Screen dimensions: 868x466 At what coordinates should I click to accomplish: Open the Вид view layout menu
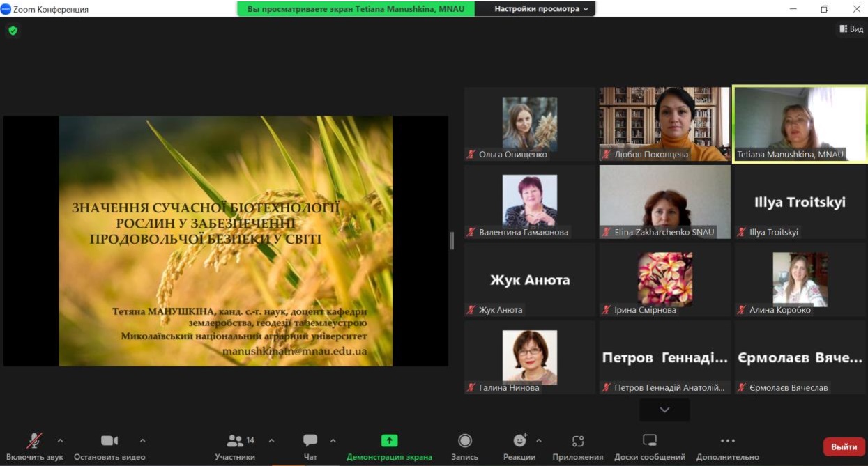851,29
